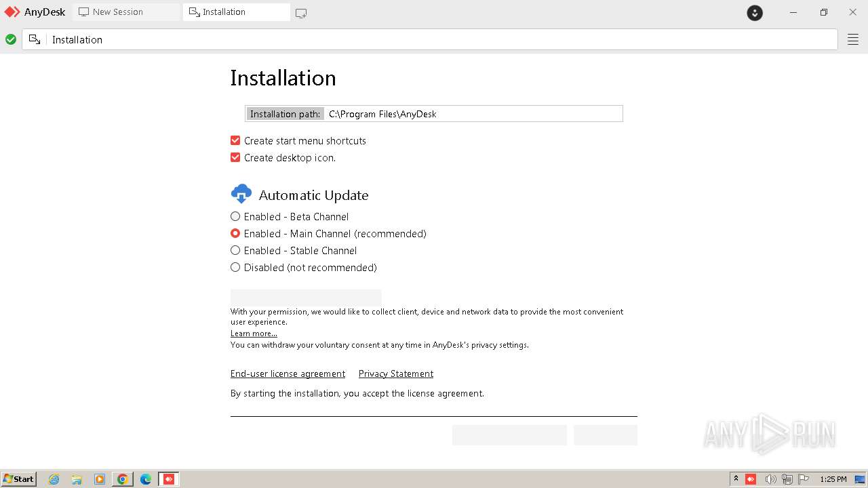This screenshot has height=488, width=868.
Task: Click the Automatic Update cloud icon
Action: [241, 195]
